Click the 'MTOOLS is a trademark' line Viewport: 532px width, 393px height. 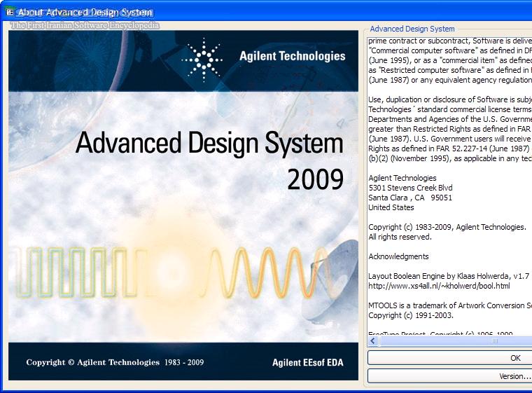[450, 305]
